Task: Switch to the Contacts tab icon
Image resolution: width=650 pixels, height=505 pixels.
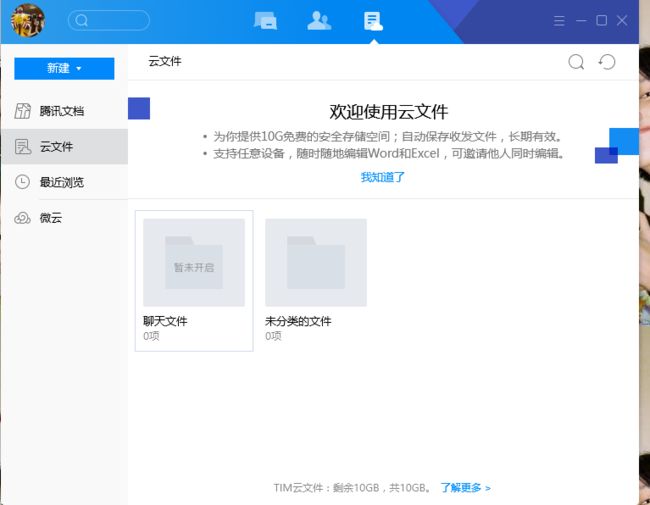Action: pyautogui.click(x=319, y=20)
